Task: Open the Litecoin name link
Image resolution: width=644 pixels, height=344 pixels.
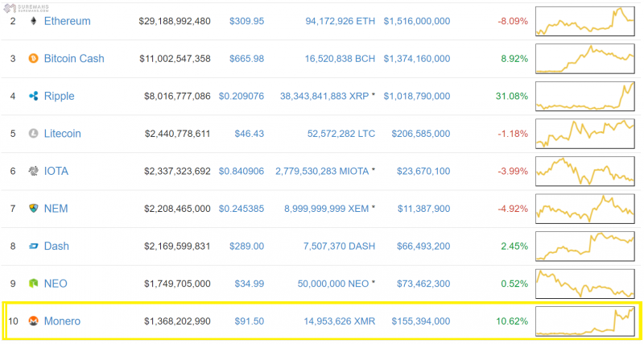Action: [x=63, y=134]
